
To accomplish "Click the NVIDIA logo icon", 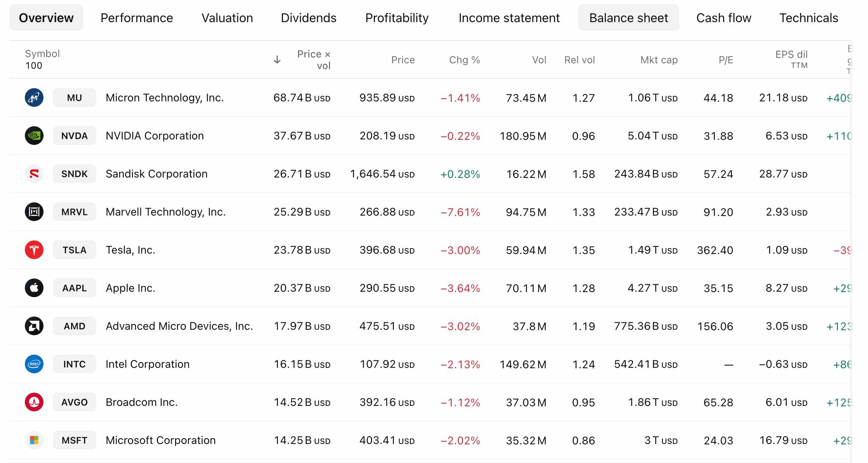I will coord(34,136).
